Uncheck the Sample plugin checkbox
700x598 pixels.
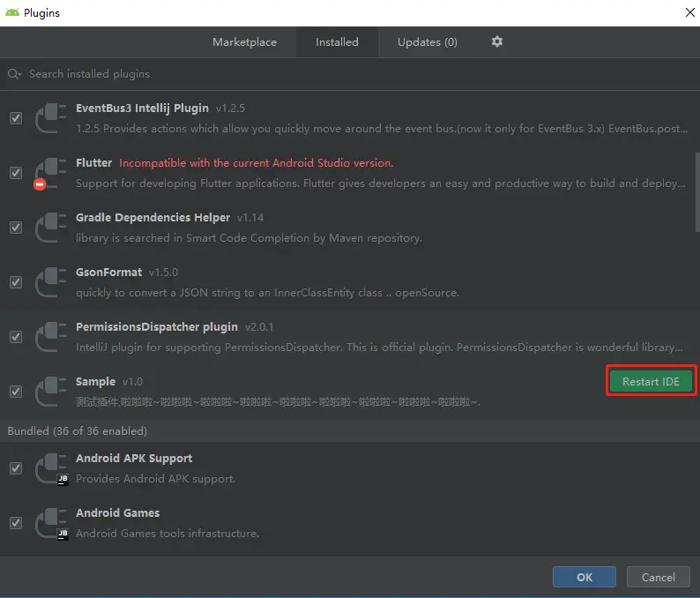[x=16, y=392]
